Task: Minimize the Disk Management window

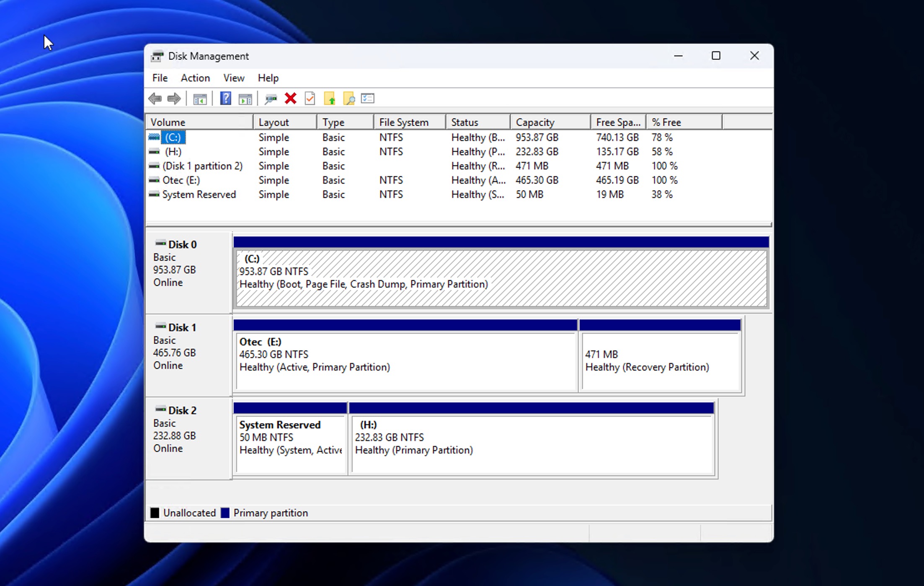Action: (679, 56)
